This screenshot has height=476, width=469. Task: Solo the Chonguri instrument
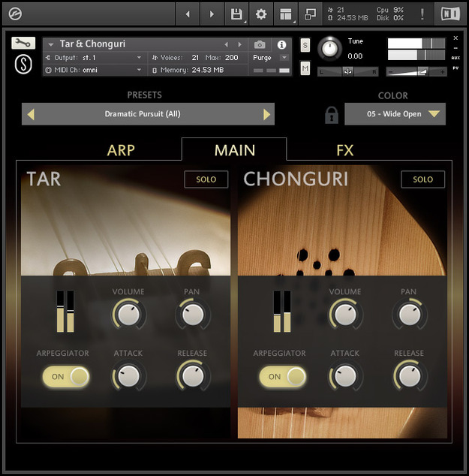click(422, 179)
